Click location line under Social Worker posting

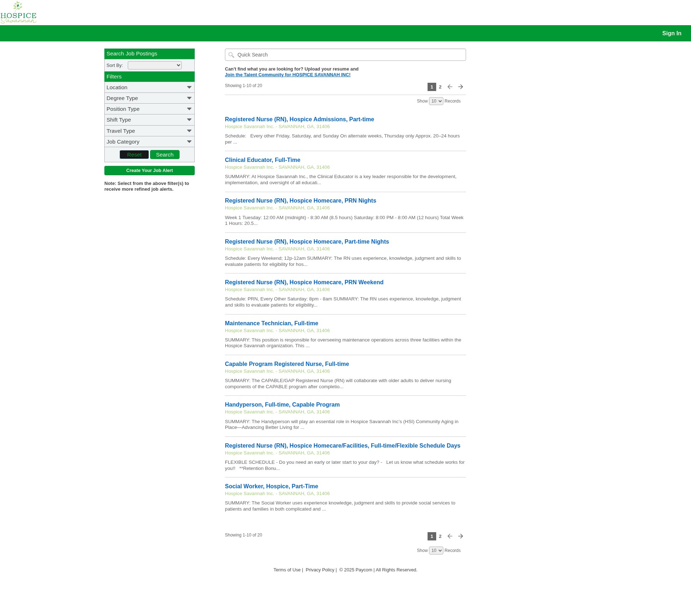[277, 494]
